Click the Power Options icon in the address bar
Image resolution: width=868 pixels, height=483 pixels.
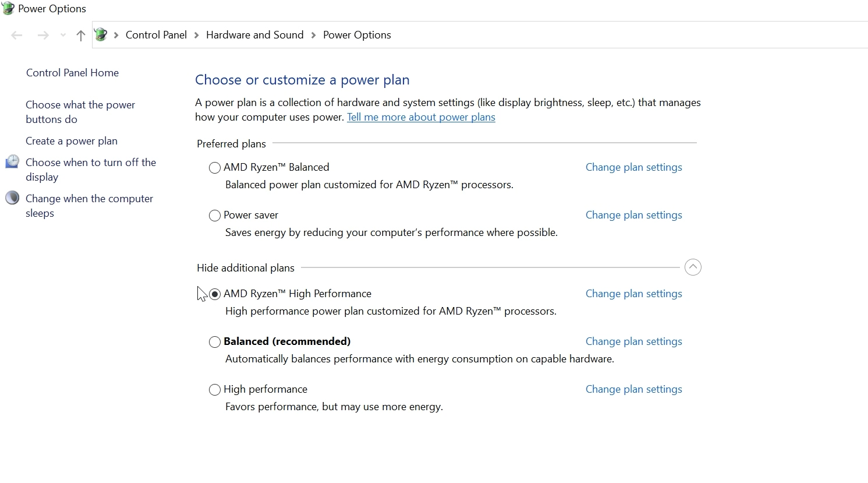101,35
